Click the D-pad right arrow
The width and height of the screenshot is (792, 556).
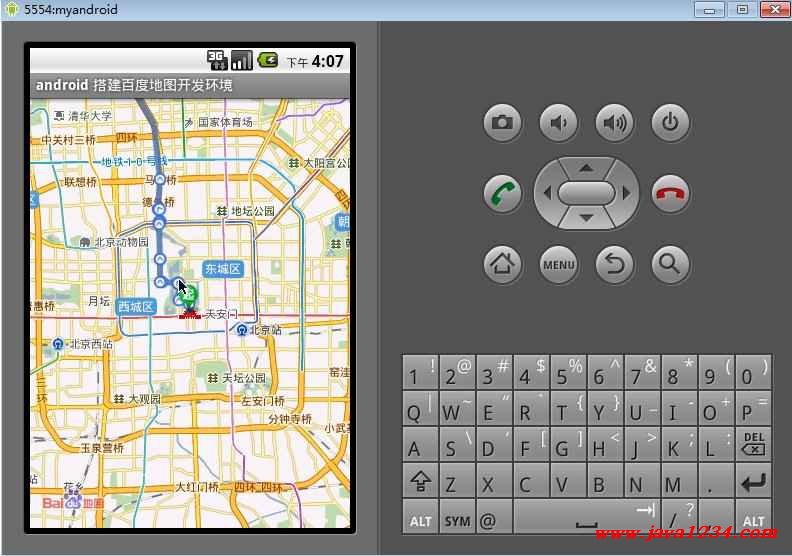(626, 193)
